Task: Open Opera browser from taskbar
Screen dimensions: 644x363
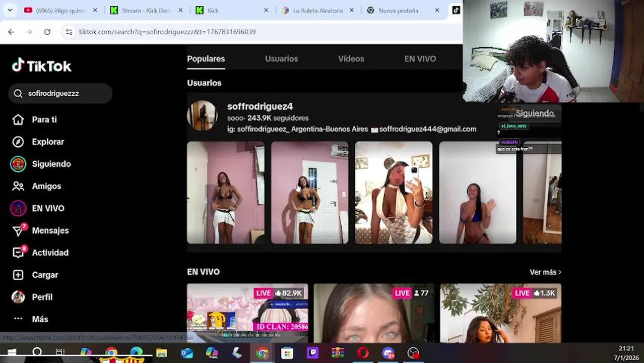Action: [x=363, y=353]
